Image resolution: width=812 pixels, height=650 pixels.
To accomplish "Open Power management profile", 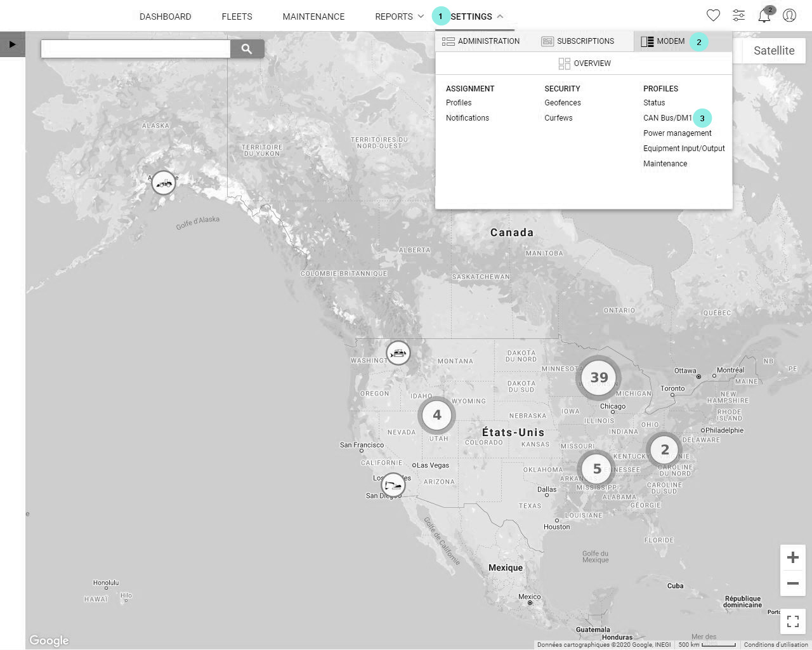I will pyautogui.click(x=678, y=133).
